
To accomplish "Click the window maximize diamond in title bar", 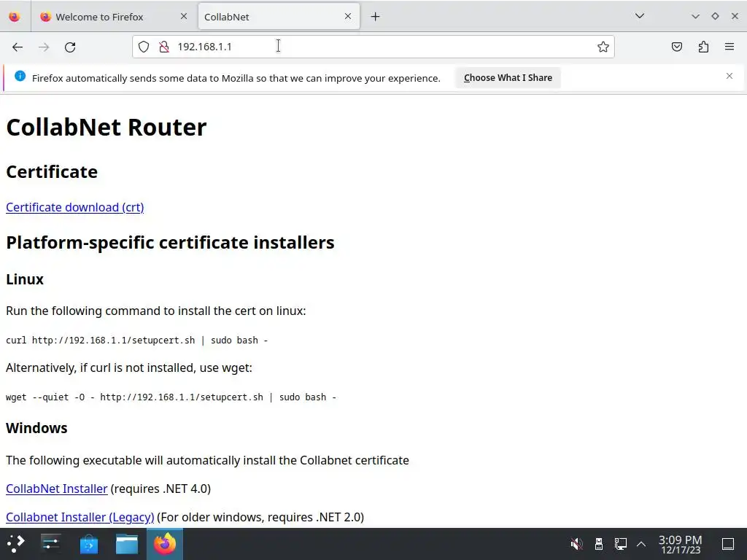I will pos(715,16).
